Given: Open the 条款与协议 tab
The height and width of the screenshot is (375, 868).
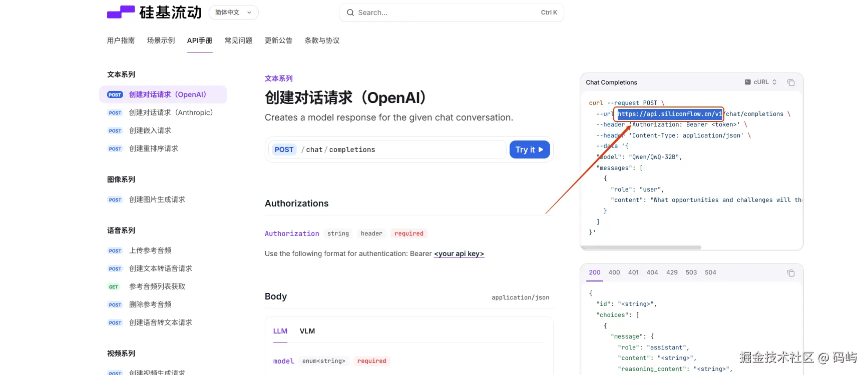Looking at the screenshot, I should [322, 40].
